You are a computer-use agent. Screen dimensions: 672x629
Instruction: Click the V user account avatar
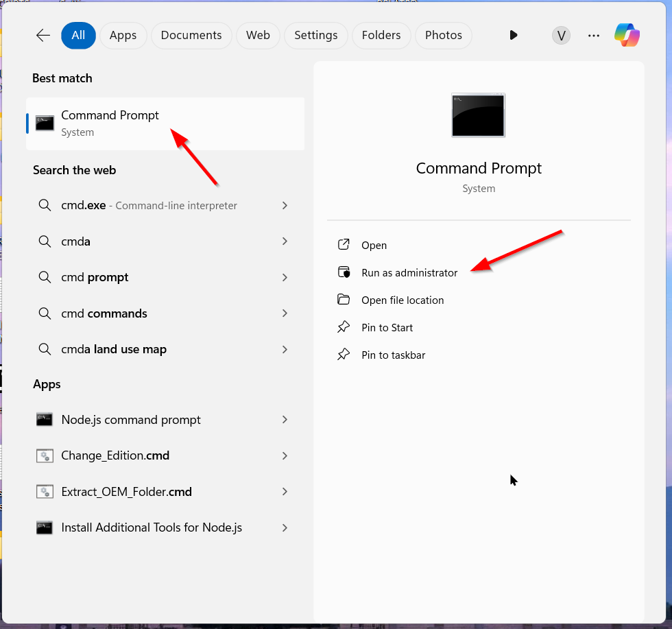561,36
